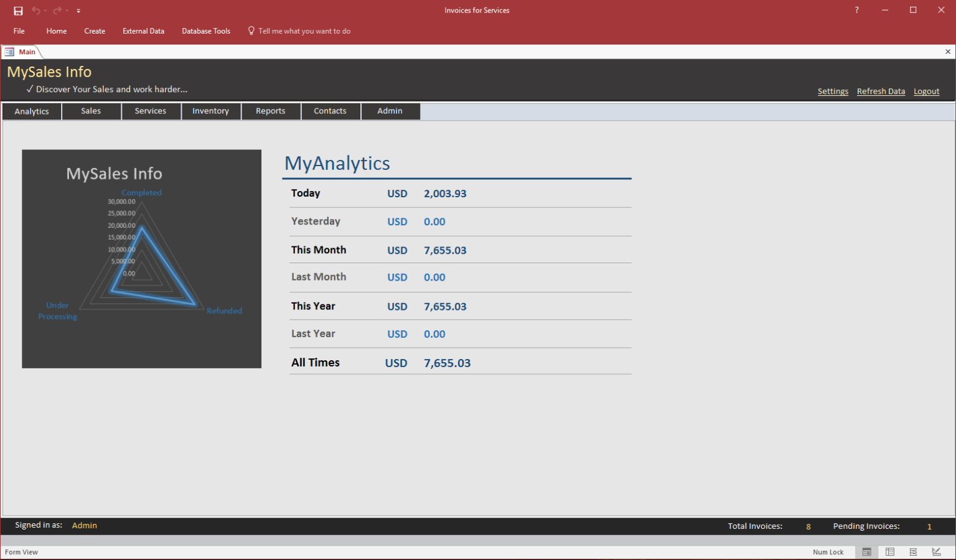Click the MySales Info radar chart
Viewport: 956px width, 560px height.
pyautogui.click(x=142, y=259)
